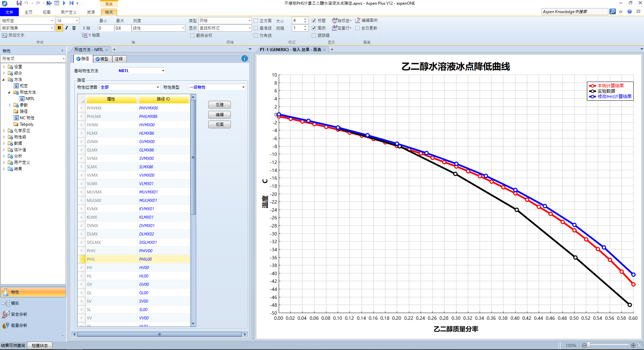Click the Save icon in quick access toolbar

pos(19,3)
